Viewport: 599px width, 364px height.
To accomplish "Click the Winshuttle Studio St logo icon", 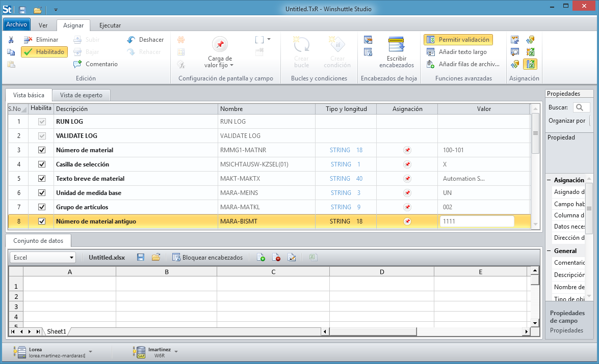I will [7, 9].
